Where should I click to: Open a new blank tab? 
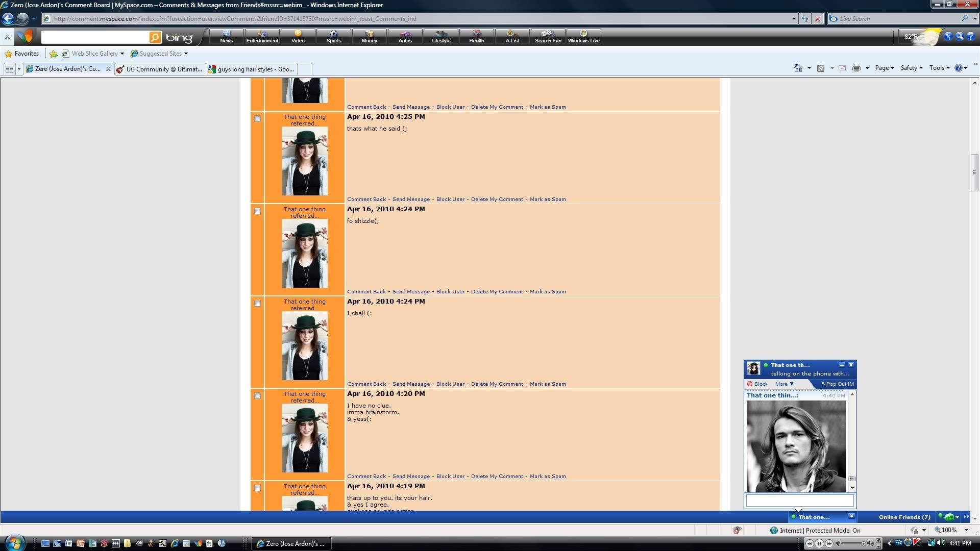click(x=304, y=69)
